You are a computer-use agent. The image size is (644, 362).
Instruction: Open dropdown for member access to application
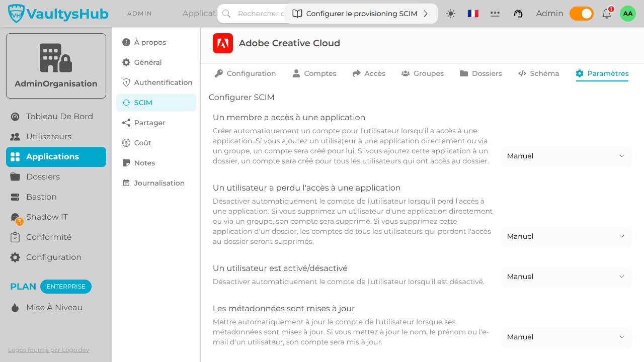pos(566,156)
